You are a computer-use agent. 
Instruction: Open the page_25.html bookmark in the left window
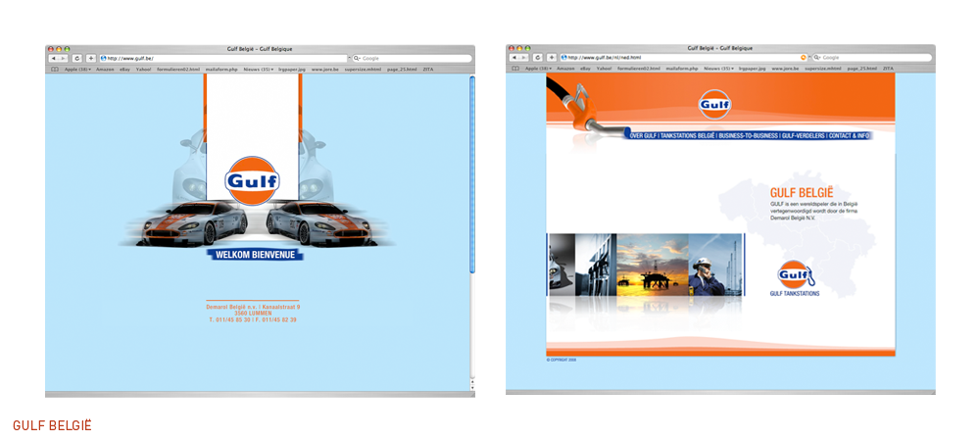[402, 70]
